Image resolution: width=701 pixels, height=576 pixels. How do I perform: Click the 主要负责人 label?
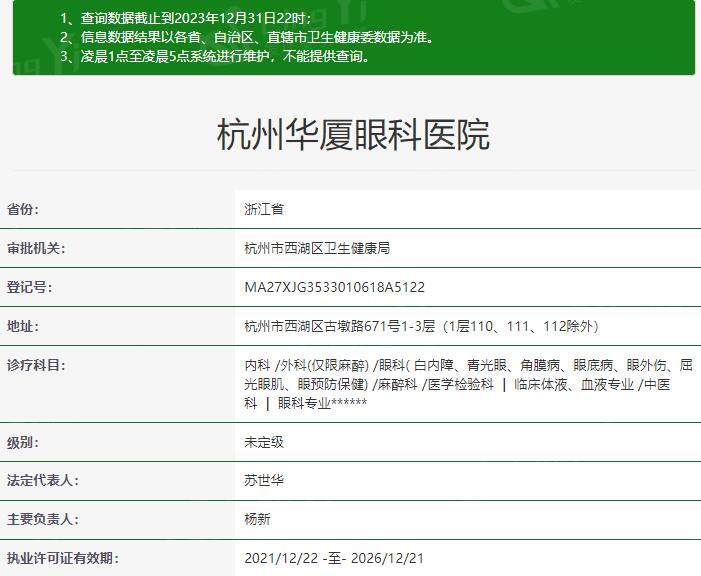[x=42, y=519]
